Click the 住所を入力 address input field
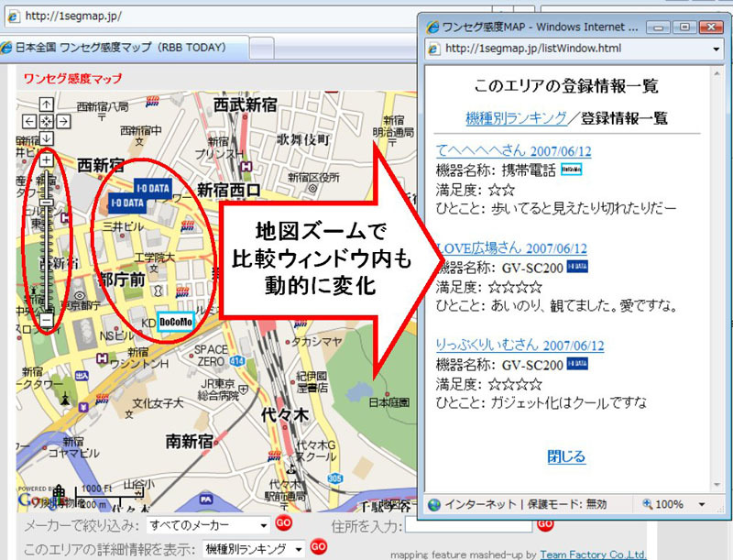The image size is (733, 560). click(468, 525)
